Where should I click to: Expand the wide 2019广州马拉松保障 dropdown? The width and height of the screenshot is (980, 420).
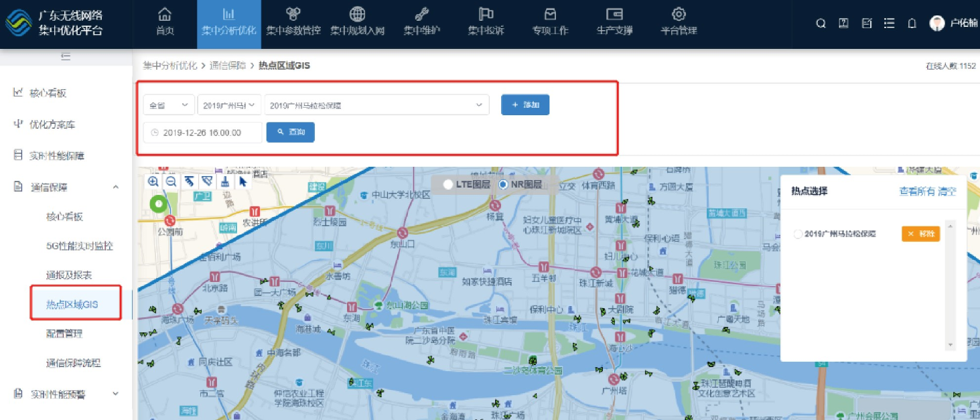[376, 105]
